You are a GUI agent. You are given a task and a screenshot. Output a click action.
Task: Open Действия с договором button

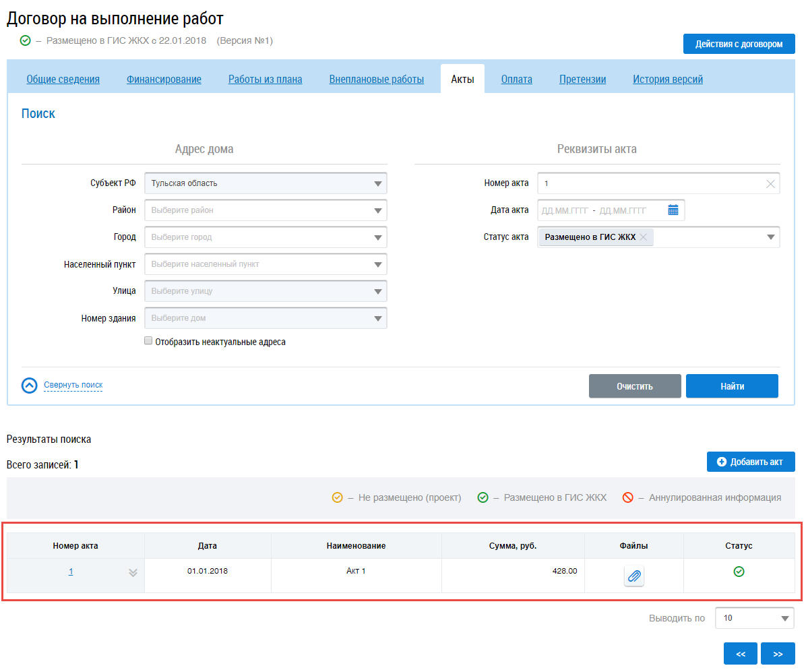(x=739, y=44)
